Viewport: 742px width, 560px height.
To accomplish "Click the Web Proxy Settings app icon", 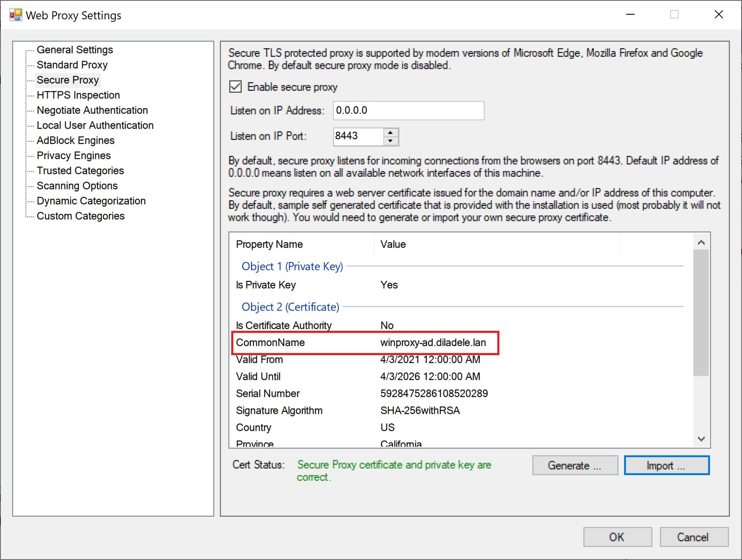I will (16, 15).
